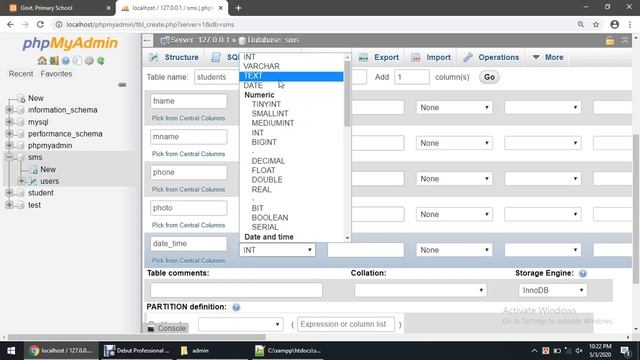Switch to the Favorites navigation tab
Screen dimensions: 640x360
[56, 74]
